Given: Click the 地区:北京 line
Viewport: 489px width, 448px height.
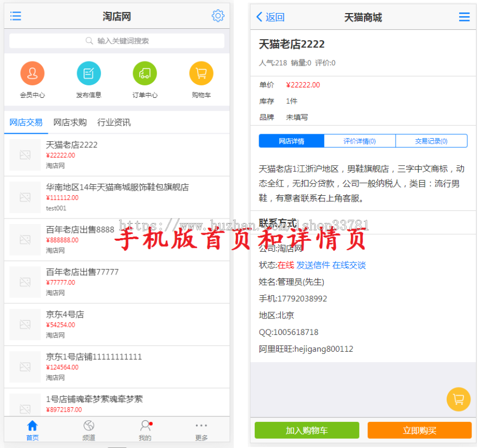Looking at the screenshot, I should click(x=277, y=315).
